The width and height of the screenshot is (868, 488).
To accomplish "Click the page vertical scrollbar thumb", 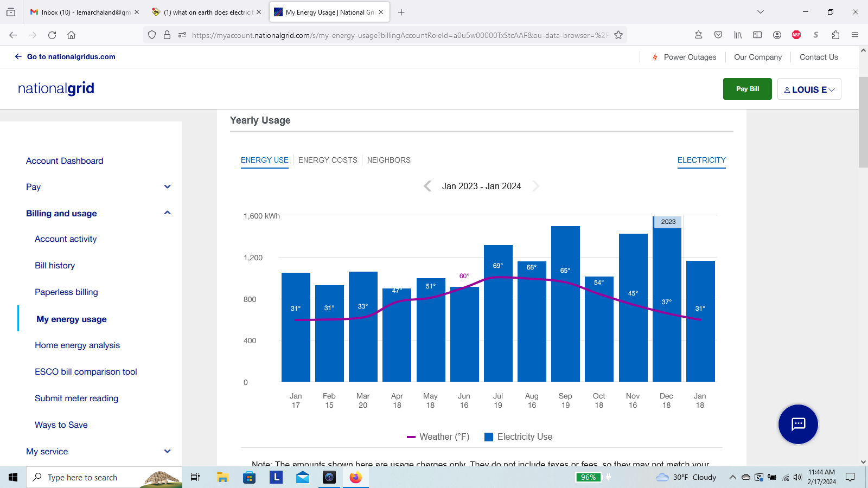I will [863, 122].
